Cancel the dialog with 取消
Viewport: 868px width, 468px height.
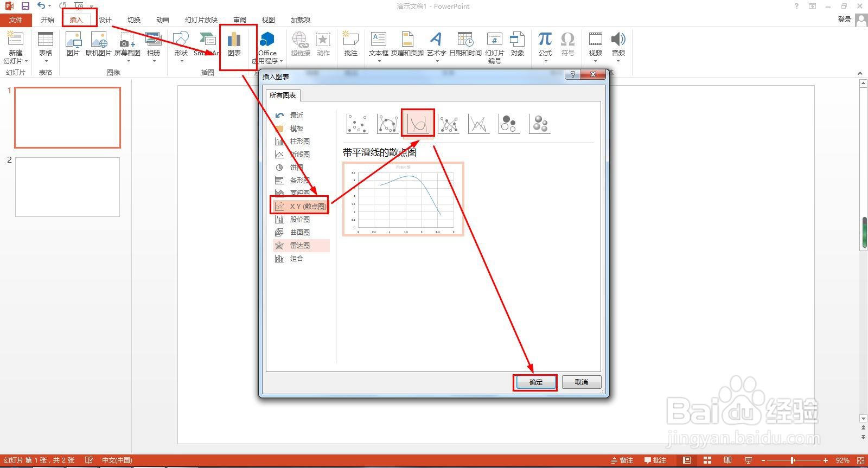(582, 382)
